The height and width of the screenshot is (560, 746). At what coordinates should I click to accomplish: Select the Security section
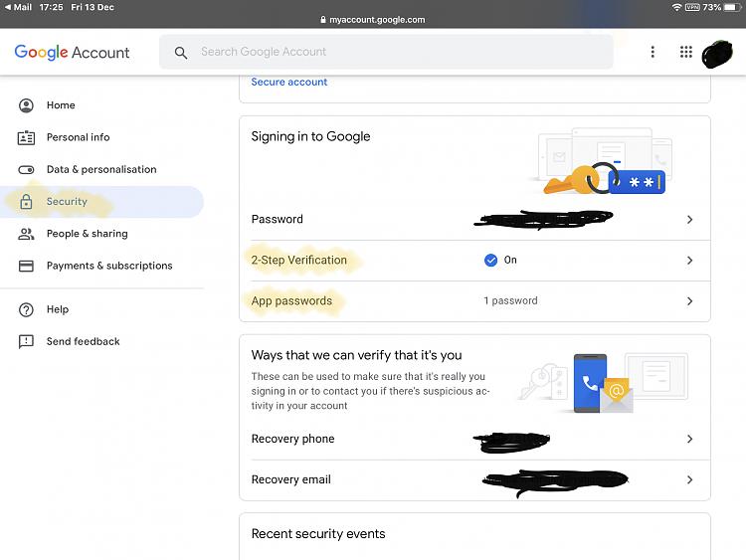[x=101, y=202]
